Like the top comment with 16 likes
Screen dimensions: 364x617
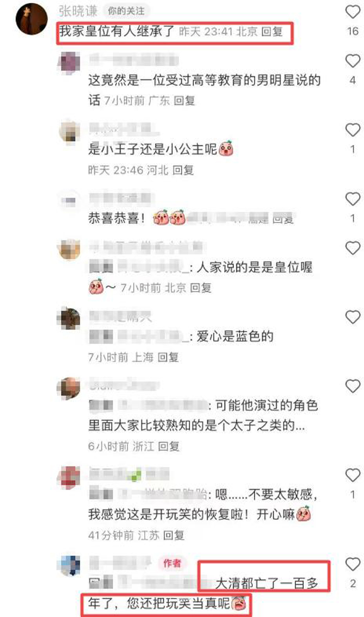point(353,12)
